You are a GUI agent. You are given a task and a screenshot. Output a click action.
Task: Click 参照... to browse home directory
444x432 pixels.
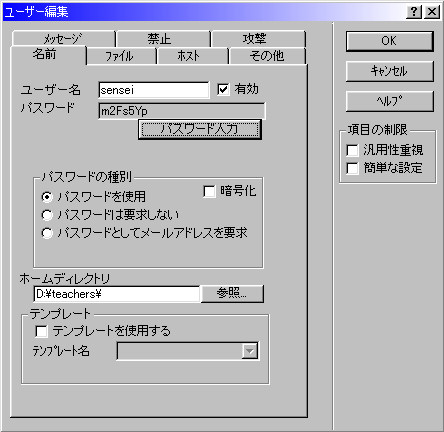point(232,294)
